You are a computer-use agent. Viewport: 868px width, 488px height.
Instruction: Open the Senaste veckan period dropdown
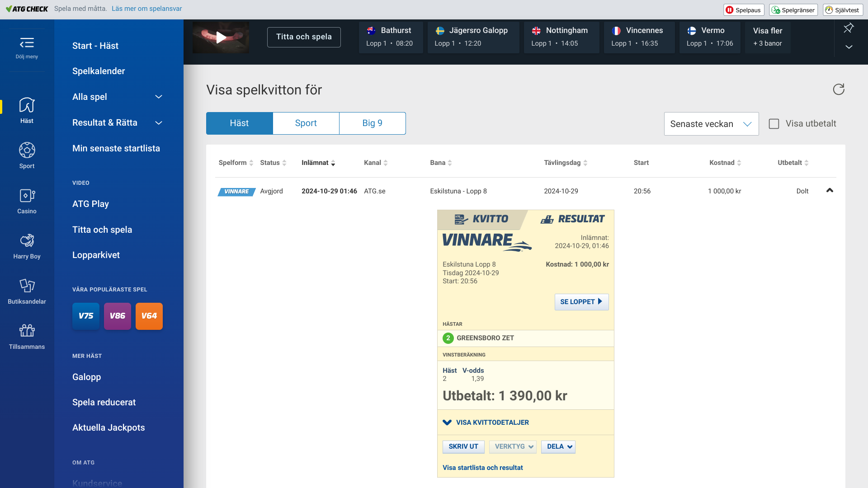click(711, 124)
